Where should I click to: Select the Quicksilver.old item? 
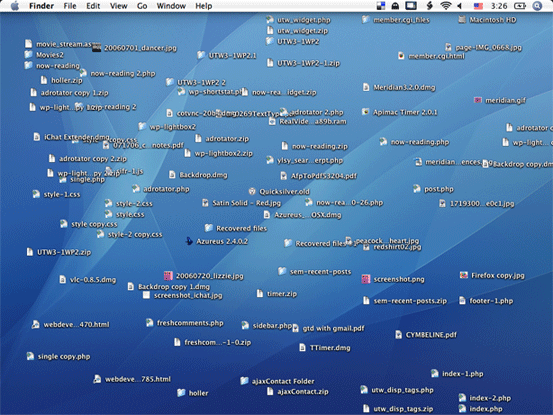tap(279, 191)
